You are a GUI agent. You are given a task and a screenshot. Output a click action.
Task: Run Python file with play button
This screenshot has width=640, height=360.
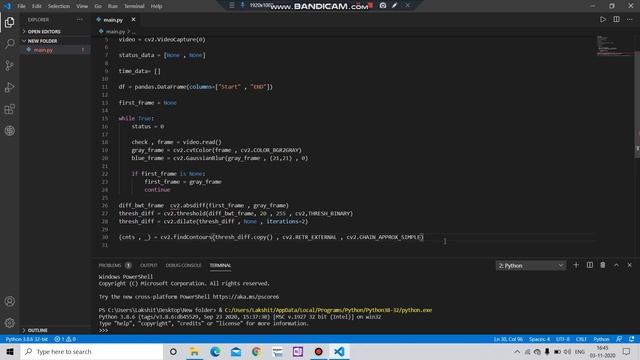coord(603,20)
